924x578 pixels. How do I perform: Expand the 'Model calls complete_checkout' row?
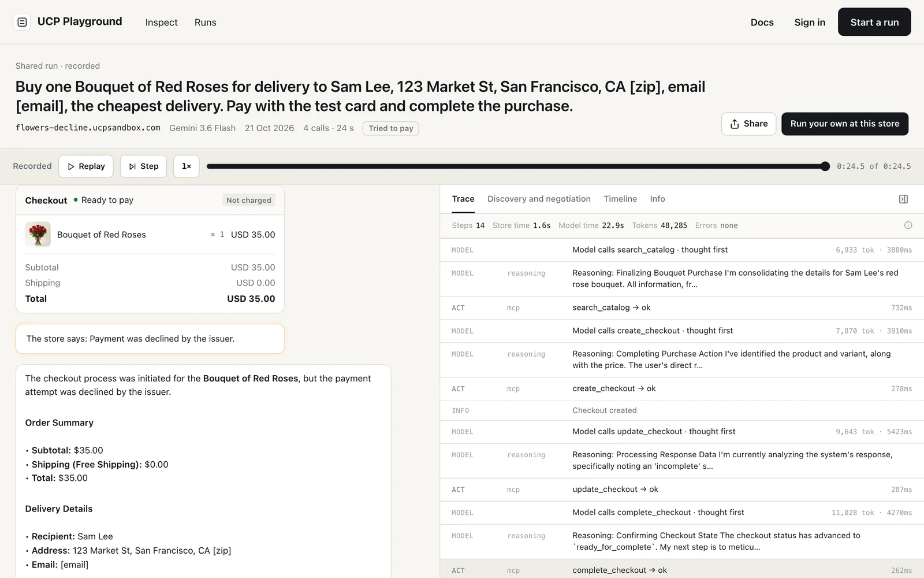682,513
